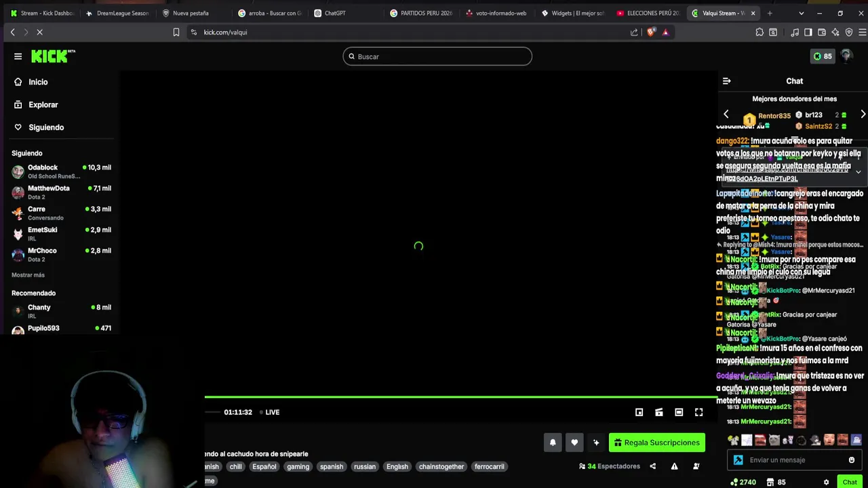Open the browser extensions puzzle icon
868x488 pixels.
(x=759, y=32)
